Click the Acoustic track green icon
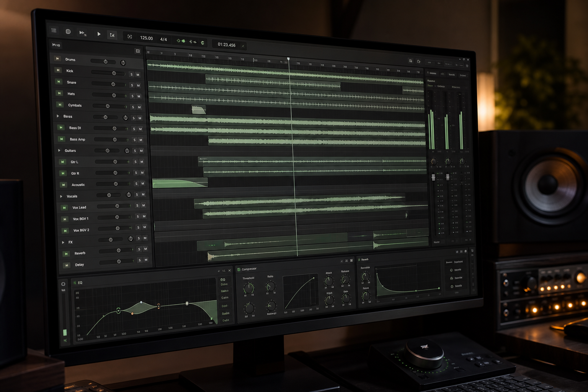The width and height of the screenshot is (588, 392). tap(64, 185)
